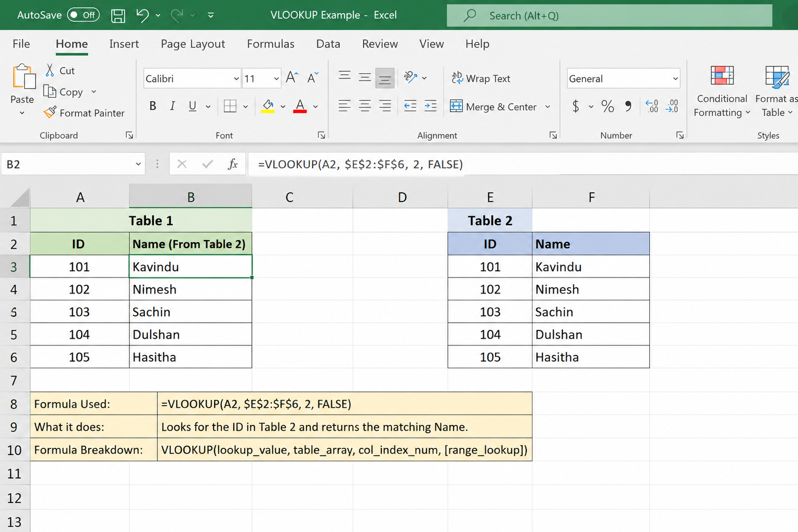This screenshot has width=798, height=532.
Task: Expand Fill Color dropdown arrow
Action: tap(283, 107)
